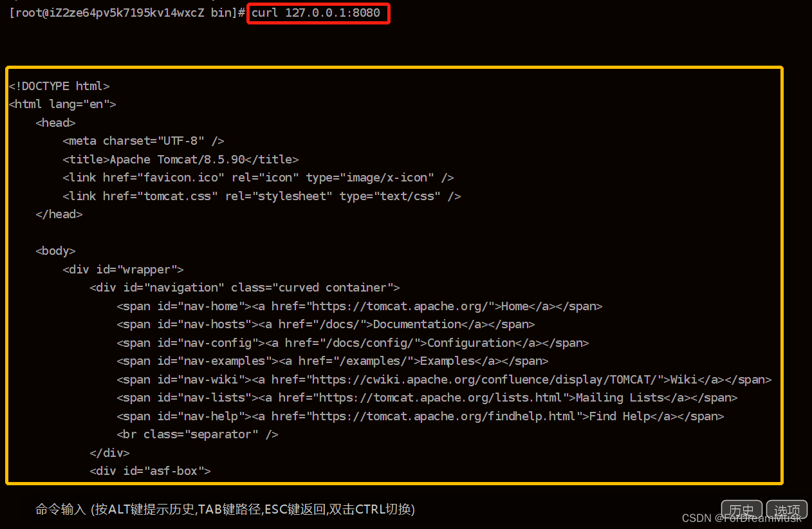Open the 选项 options button

point(787,510)
